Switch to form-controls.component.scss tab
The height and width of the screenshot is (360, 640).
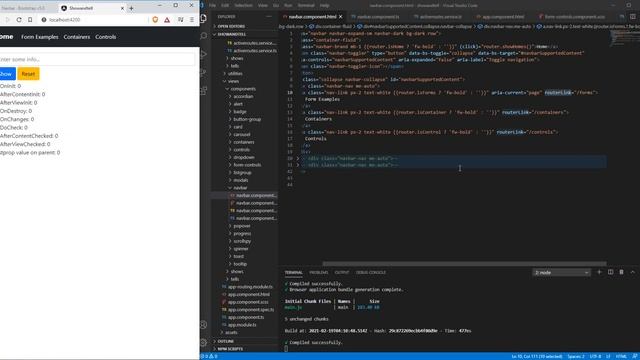[574, 17]
